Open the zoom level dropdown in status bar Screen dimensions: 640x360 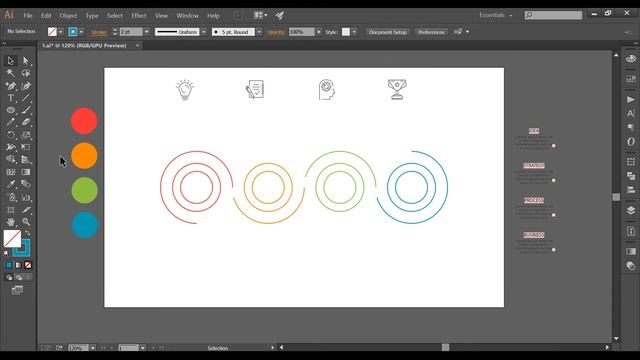point(93,348)
